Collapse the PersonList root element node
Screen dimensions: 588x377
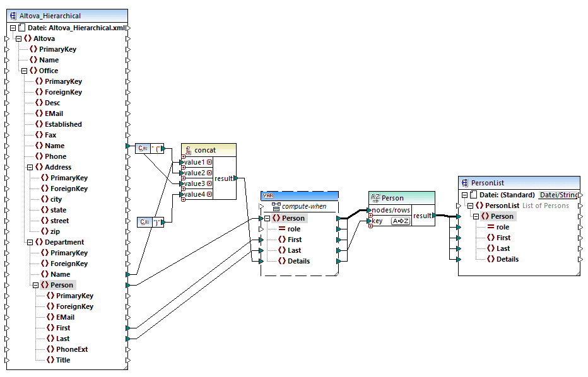point(471,206)
